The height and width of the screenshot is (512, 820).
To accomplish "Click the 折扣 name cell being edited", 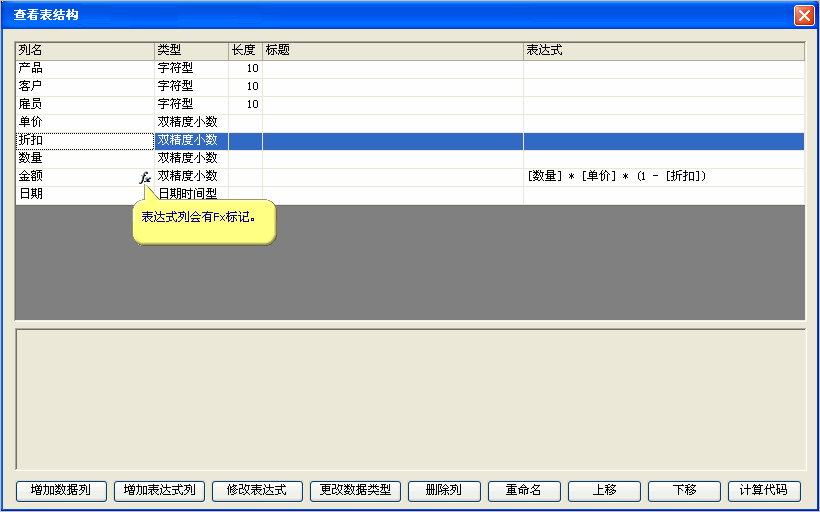I will [84, 140].
